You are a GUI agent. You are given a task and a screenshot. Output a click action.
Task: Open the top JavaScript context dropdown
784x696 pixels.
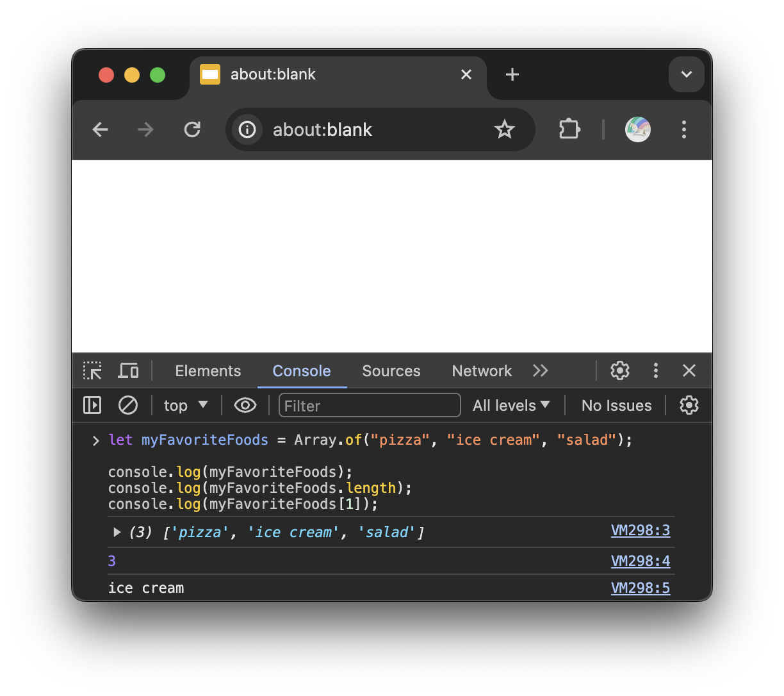point(186,405)
